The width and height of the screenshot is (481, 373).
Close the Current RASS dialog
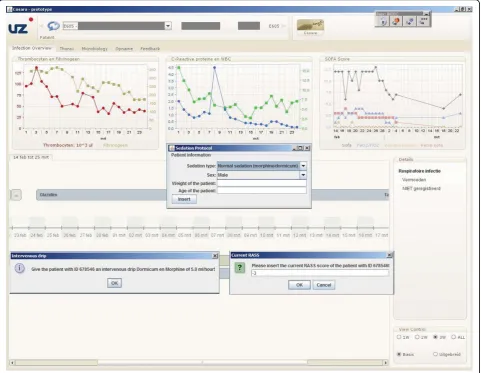pyautogui.click(x=389, y=255)
